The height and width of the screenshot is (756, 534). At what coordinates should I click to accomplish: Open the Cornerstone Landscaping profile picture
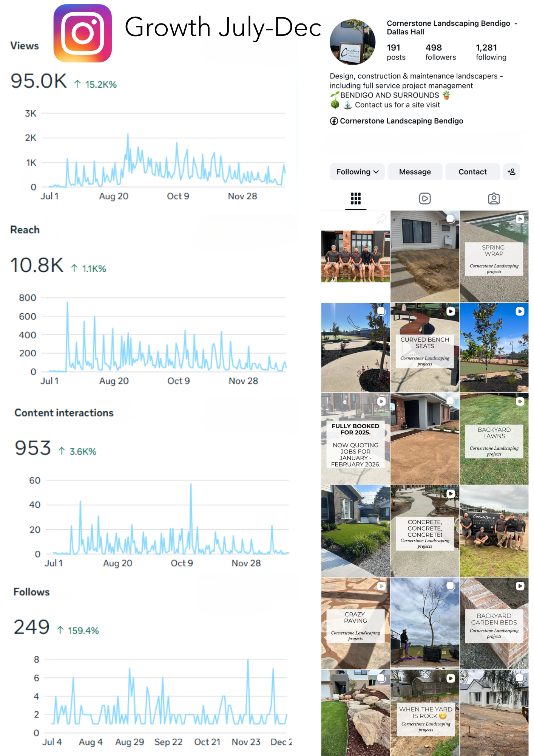pyautogui.click(x=353, y=42)
